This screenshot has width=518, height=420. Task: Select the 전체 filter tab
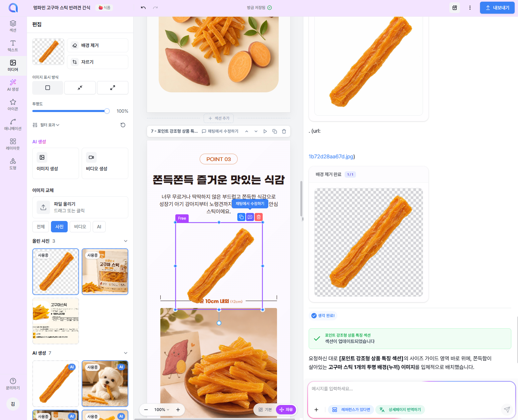click(41, 227)
